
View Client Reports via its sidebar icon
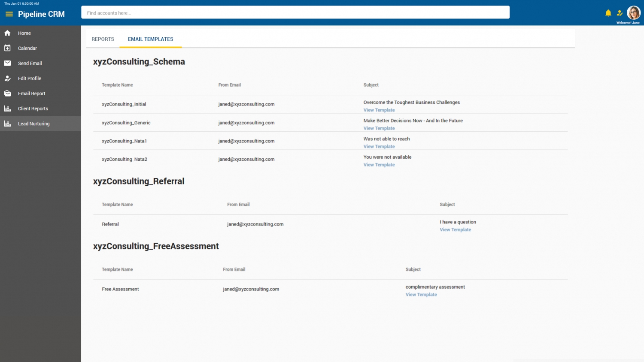click(x=7, y=109)
